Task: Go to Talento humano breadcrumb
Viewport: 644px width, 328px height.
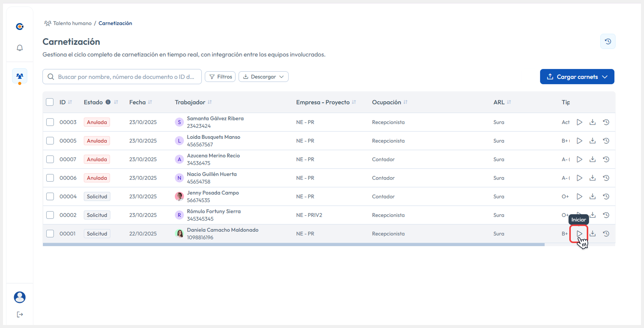Action: pos(72,23)
